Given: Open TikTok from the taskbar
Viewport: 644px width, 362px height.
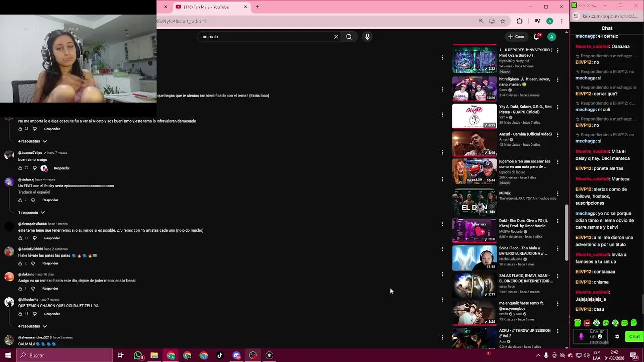Looking at the screenshot, I should pyautogui.click(x=220, y=355).
